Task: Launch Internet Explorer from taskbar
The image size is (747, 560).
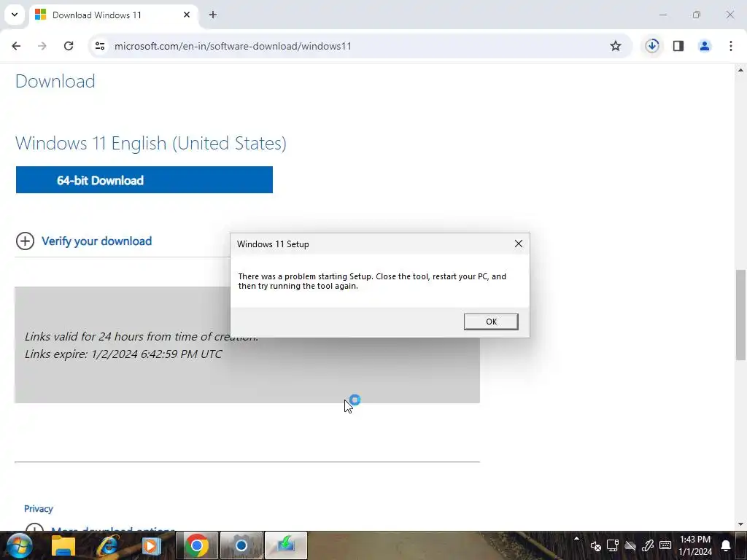Action: point(108,545)
